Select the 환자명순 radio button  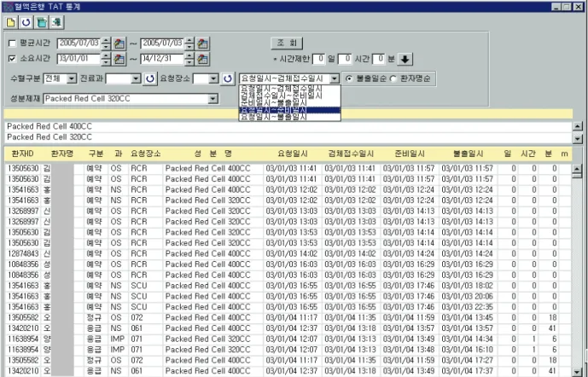tap(393, 78)
